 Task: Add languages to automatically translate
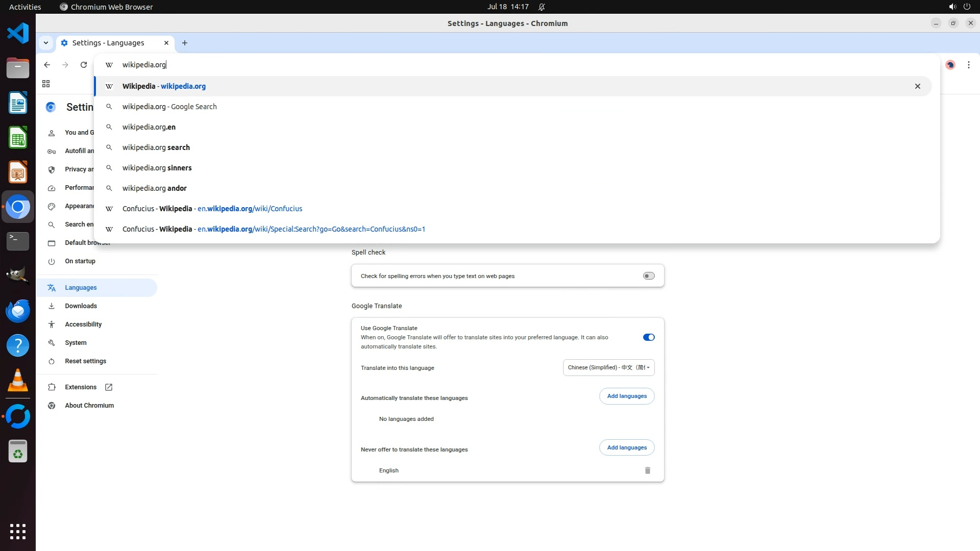pos(626,396)
